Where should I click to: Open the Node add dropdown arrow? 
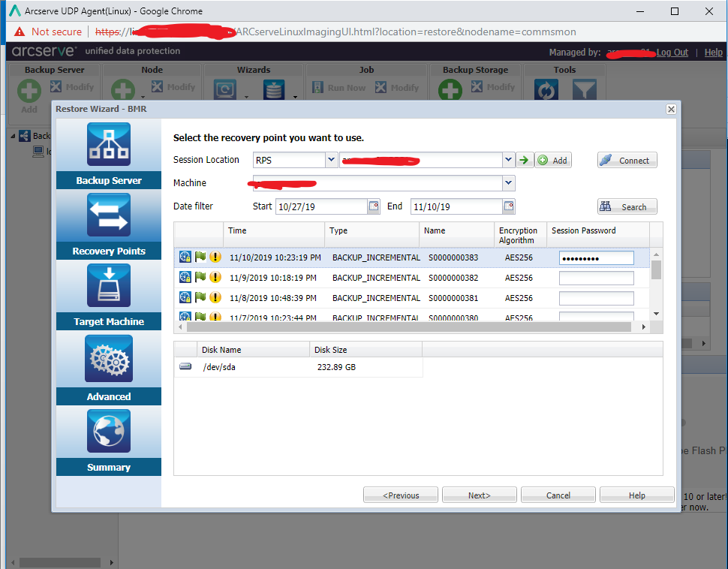click(x=143, y=97)
